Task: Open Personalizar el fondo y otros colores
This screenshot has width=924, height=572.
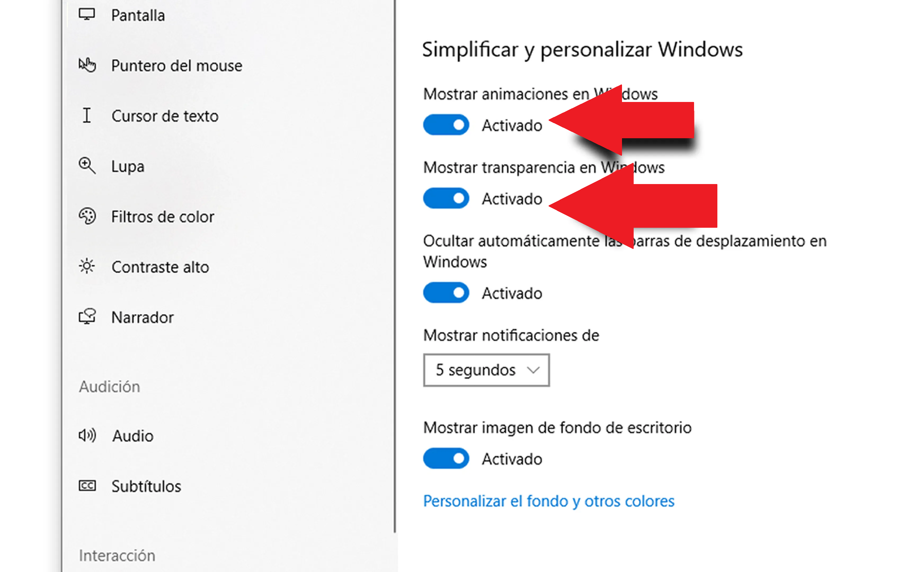Action: point(549,501)
